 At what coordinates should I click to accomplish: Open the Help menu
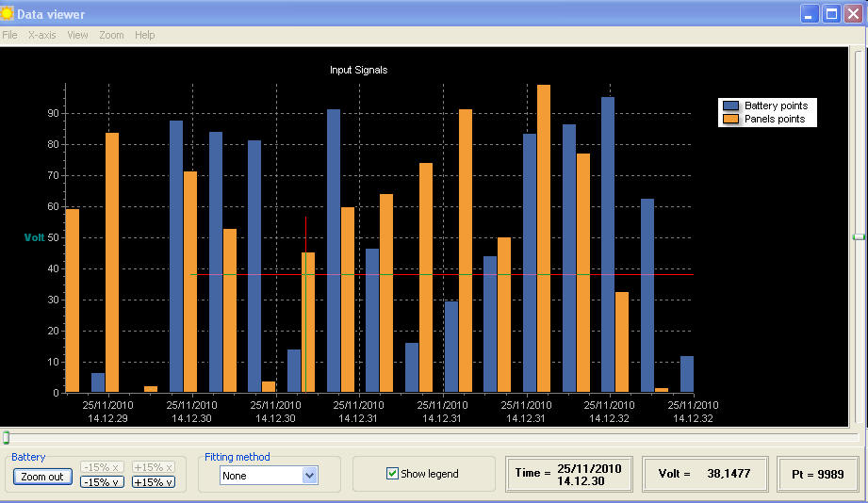(x=144, y=35)
